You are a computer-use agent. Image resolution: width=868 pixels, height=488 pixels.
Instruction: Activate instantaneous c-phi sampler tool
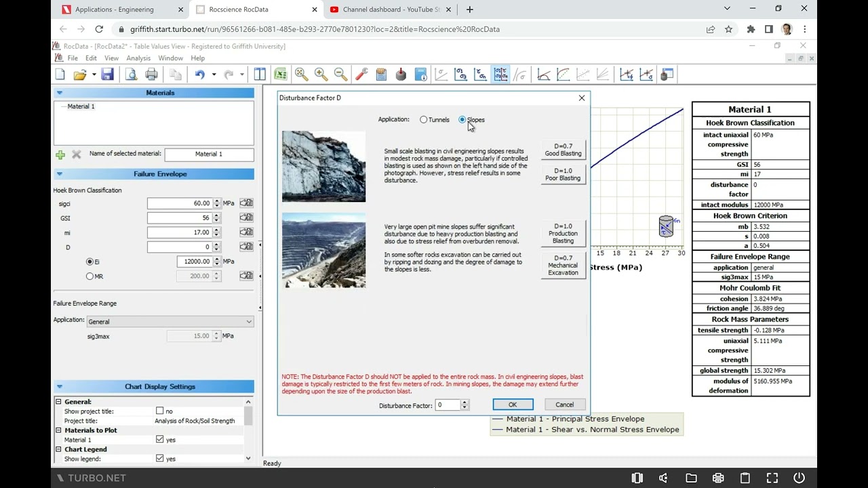[x=627, y=75]
